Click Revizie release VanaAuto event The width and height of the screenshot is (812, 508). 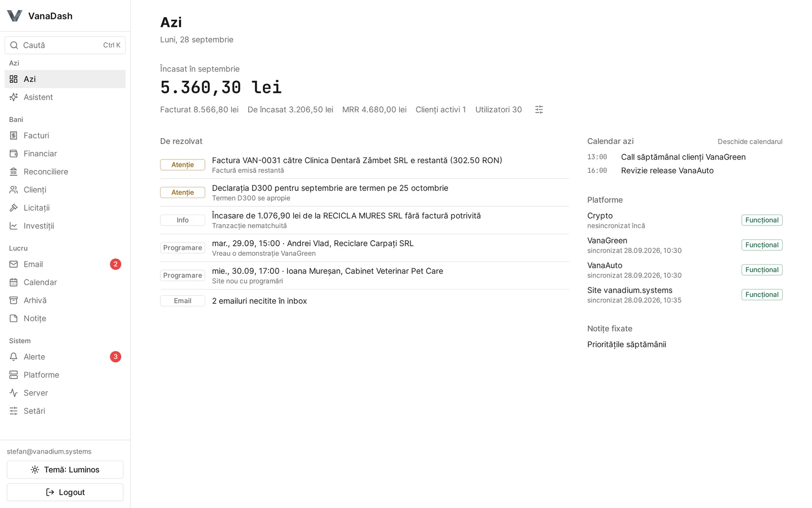click(685, 171)
